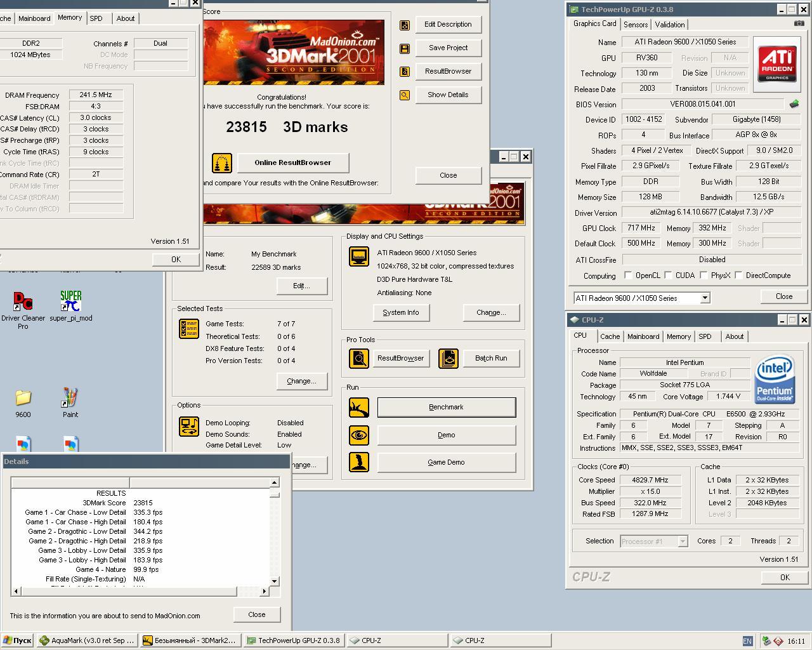Click the Details list vertical scrollbar down arrow
This screenshot has height=650, width=812.
275,581
